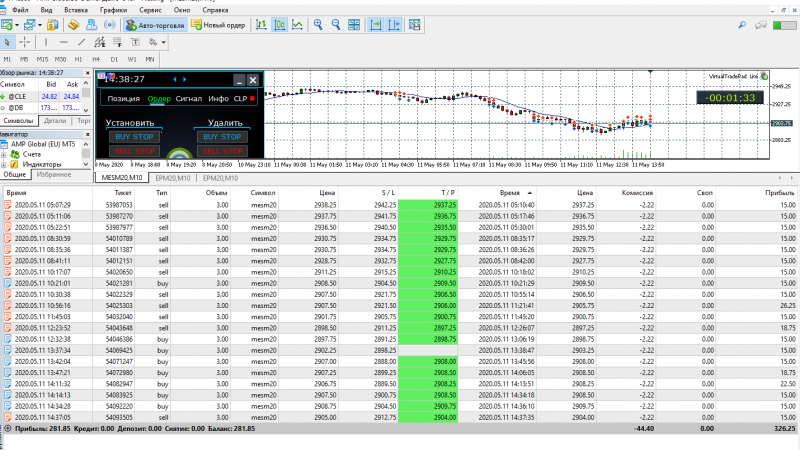
Task: Select the H4 timeframe
Action: [96, 60]
